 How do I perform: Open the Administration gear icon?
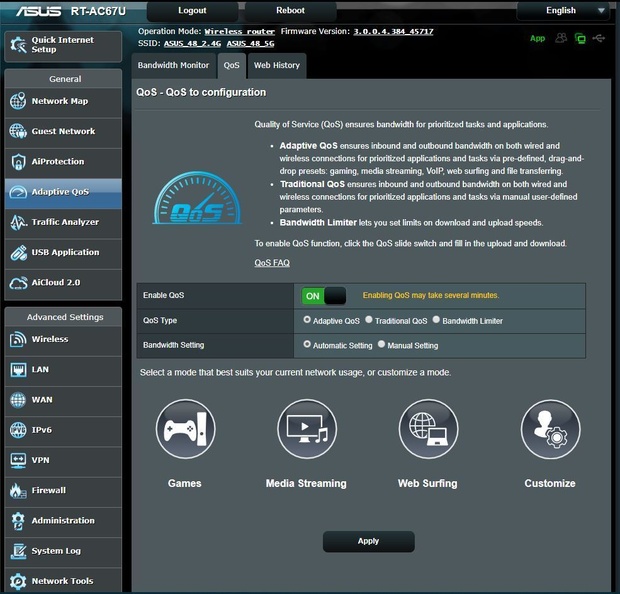click(x=18, y=521)
